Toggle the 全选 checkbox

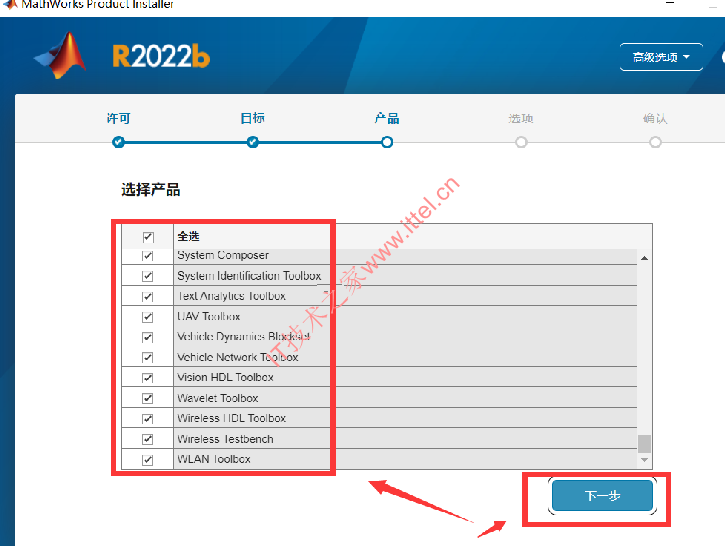point(148,237)
